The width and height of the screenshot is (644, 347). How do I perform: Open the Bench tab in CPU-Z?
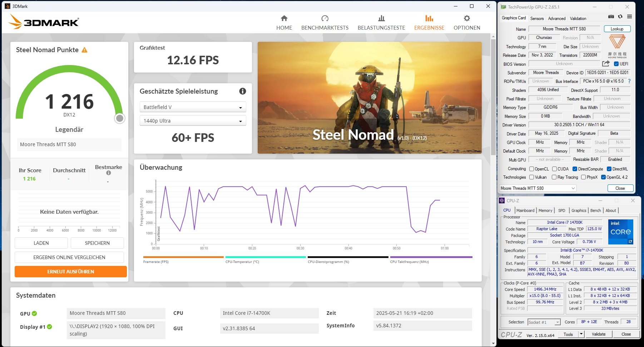pyautogui.click(x=595, y=210)
